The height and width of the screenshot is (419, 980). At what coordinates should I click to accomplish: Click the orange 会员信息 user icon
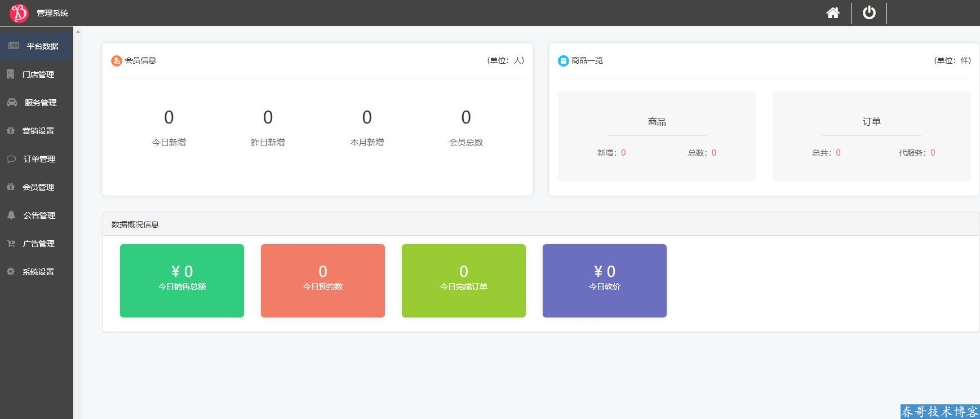click(117, 61)
